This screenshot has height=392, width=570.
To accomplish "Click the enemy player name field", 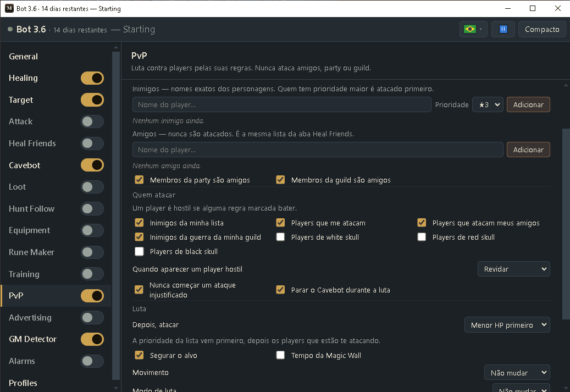I will (x=282, y=104).
